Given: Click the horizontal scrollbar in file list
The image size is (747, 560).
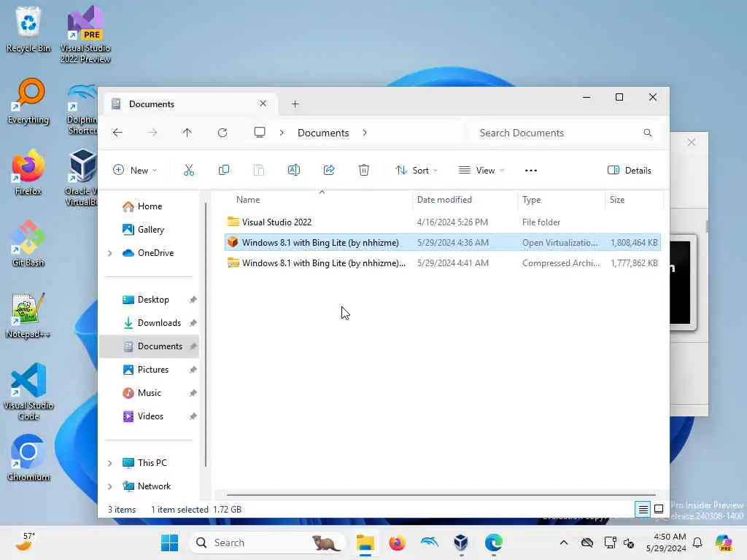Looking at the screenshot, I should pyautogui.click(x=441, y=495).
